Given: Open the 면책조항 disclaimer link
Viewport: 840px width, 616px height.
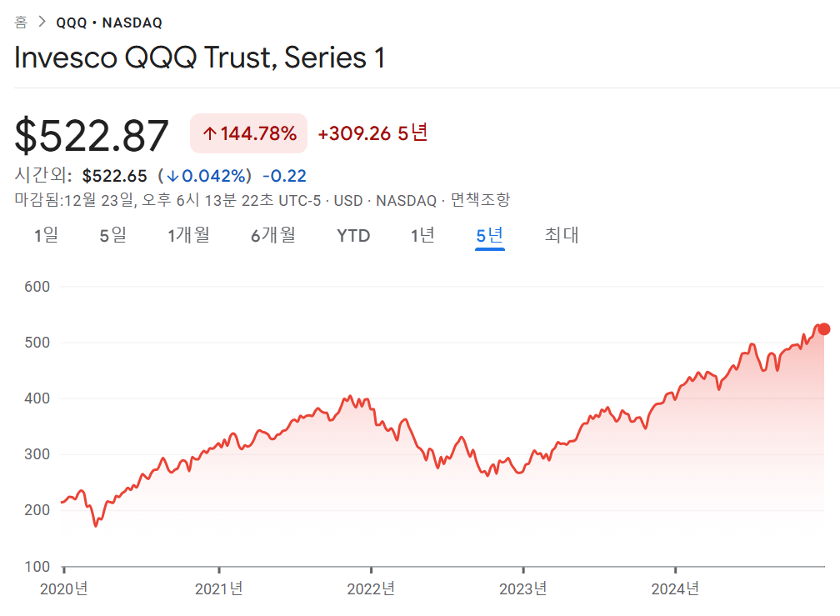Looking at the screenshot, I should tap(480, 200).
